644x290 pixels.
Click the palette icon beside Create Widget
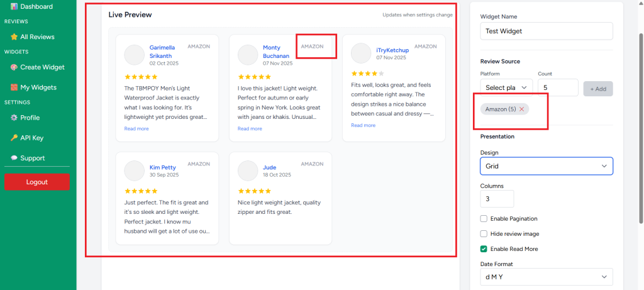click(x=14, y=67)
